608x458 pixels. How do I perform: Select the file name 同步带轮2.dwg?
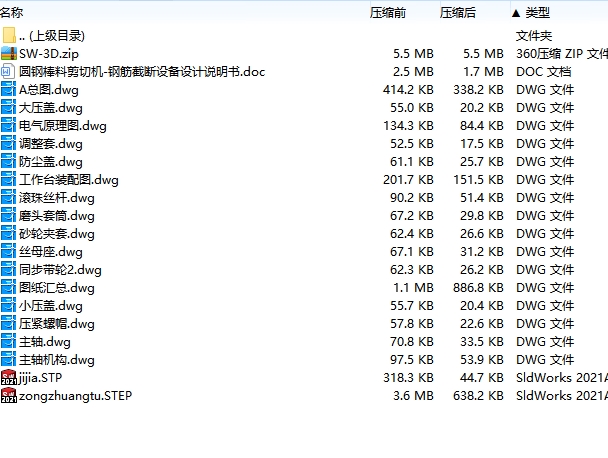coord(60,270)
